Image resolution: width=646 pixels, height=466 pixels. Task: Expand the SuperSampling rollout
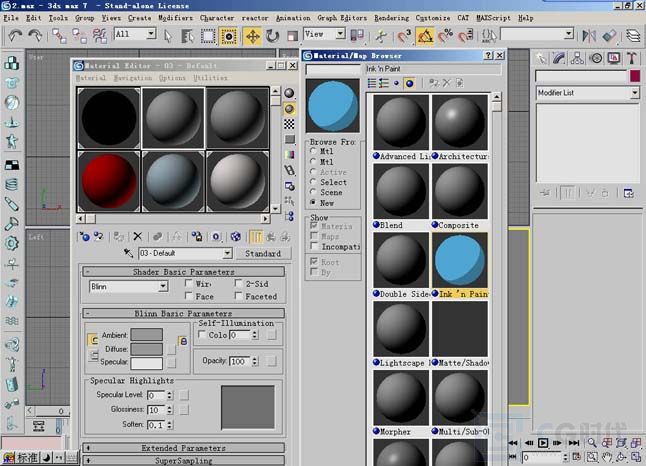point(183,460)
